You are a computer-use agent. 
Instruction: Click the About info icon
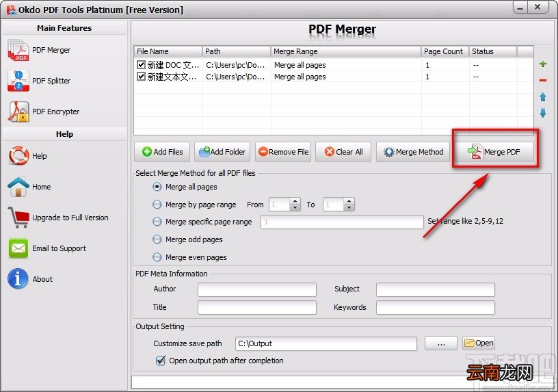pos(18,279)
